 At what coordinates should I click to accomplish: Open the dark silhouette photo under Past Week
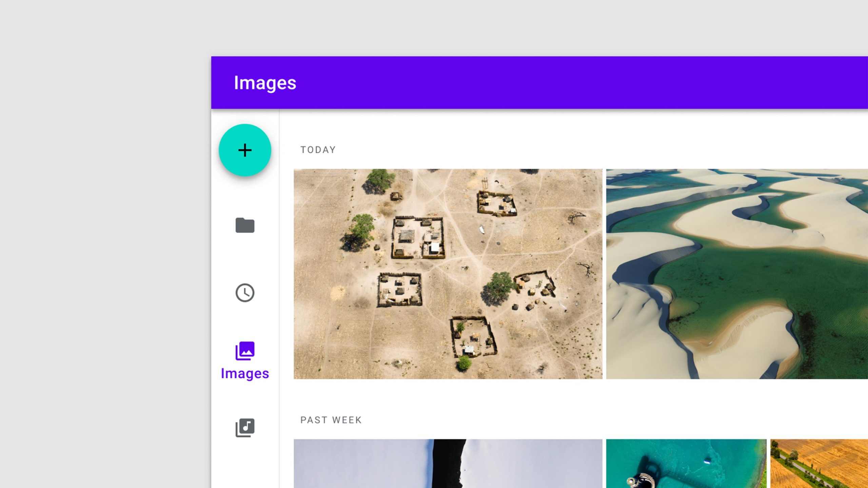click(x=448, y=464)
